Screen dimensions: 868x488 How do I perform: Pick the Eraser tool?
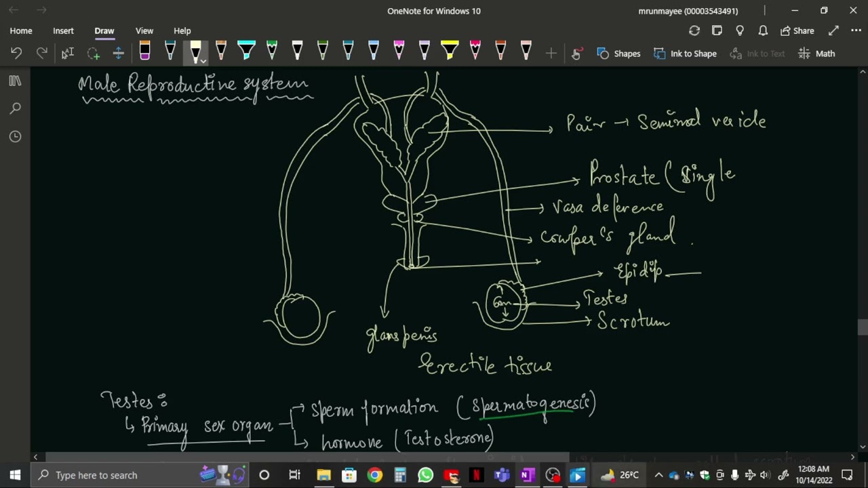coord(144,53)
